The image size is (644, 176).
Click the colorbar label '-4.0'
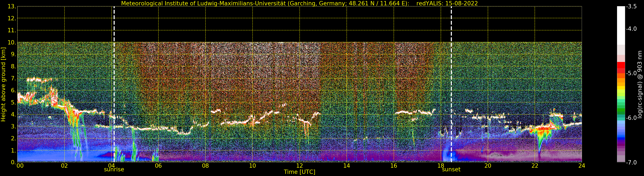631,29
